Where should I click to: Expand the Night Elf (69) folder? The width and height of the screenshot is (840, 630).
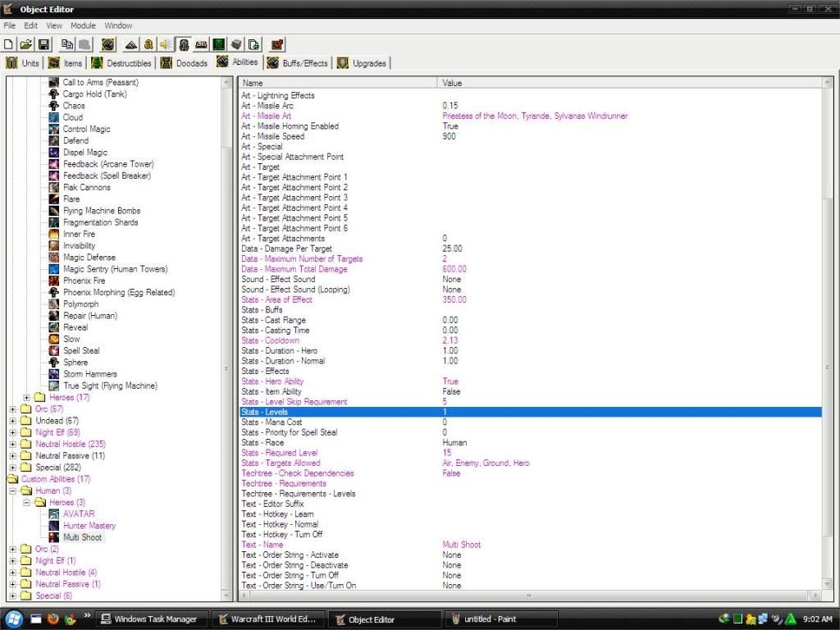click(12, 432)
